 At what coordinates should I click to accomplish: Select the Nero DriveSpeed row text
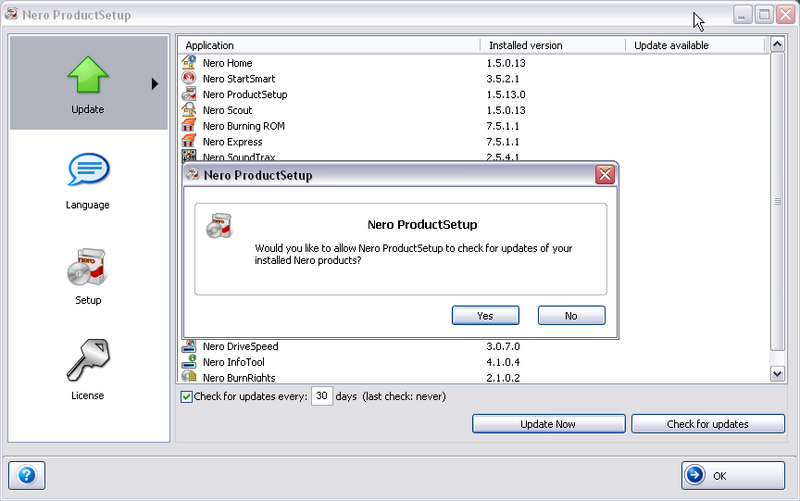(240, 346)
